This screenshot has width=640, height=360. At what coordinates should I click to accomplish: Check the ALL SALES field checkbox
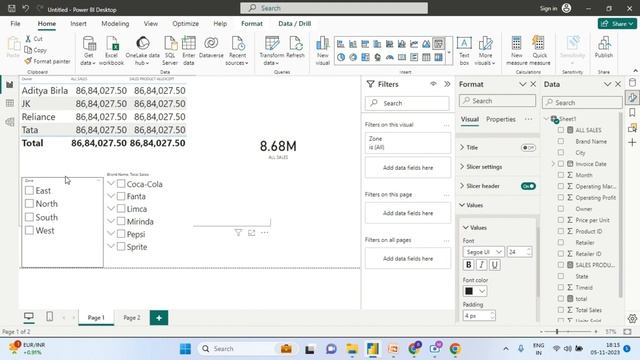coord(561,130)
